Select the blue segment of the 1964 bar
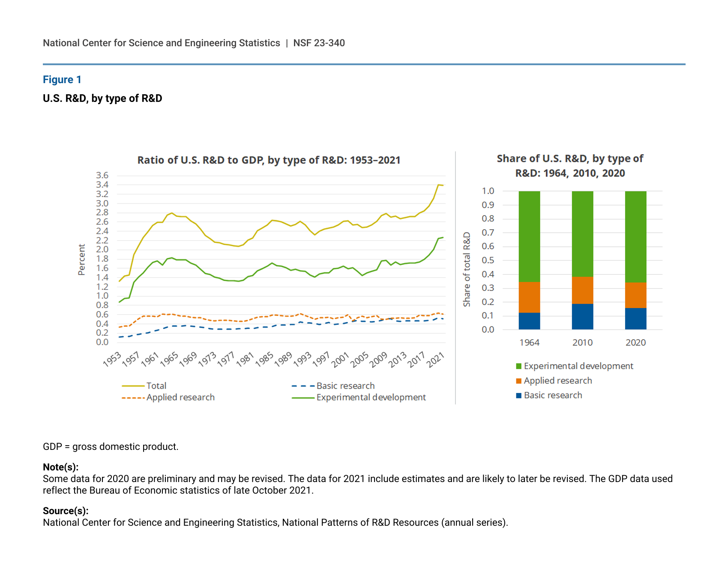 529,321
